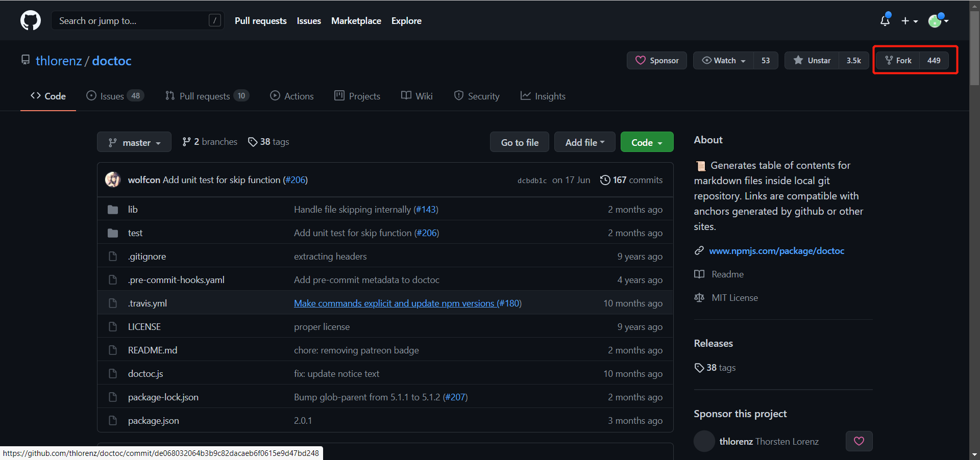Open the .travis.yml file
This screenshot has width=980, height=460.
point(148,303)
